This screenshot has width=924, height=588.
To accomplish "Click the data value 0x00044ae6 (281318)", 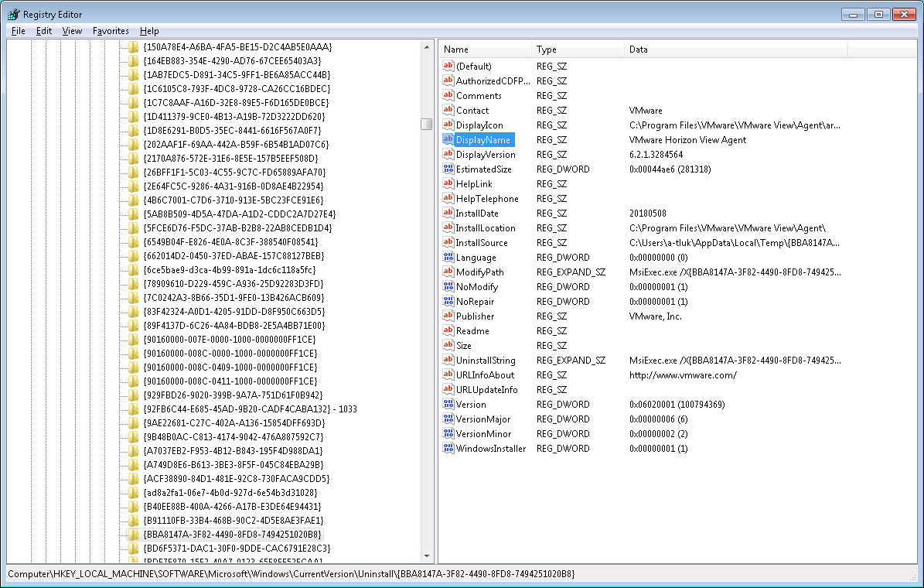I will (x=670, y=169).
